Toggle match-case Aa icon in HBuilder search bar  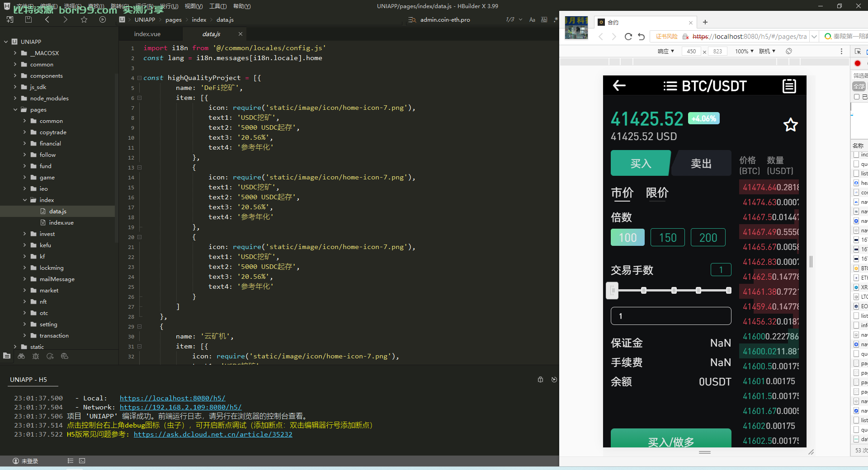[532, 19]
